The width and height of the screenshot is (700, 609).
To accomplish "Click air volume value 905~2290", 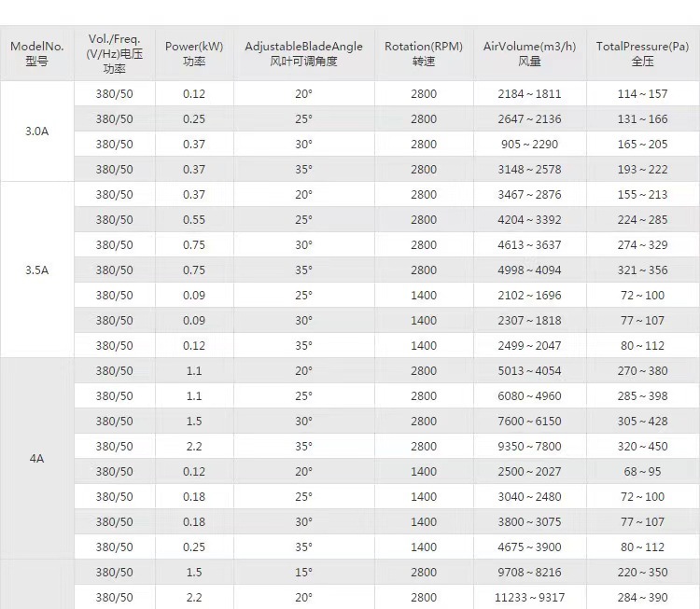I will tap(529, 145).
